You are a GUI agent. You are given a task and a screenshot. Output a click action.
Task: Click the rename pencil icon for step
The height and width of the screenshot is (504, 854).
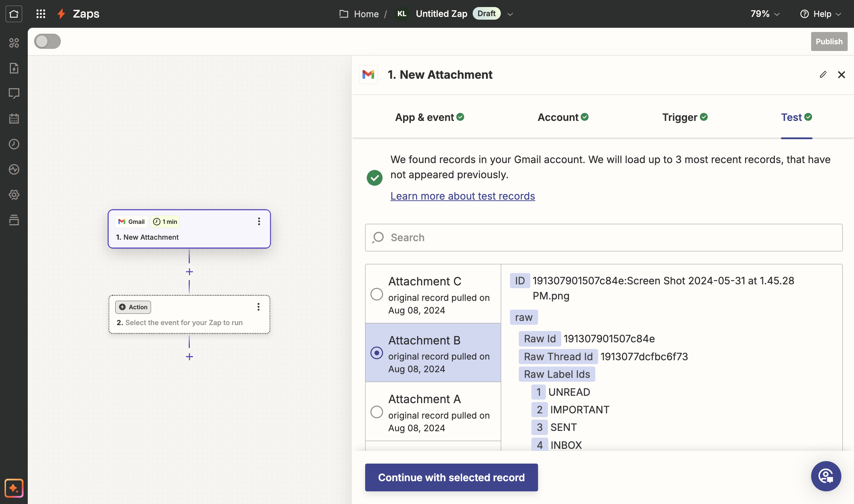pyautogui.click(x=823, y=75)
